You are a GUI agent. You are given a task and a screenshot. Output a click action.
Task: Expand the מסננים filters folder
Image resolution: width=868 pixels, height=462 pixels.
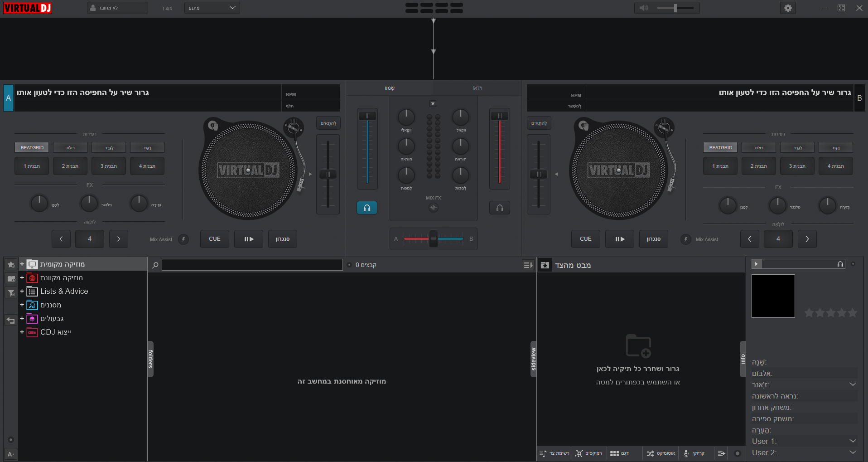coord(22,305)
